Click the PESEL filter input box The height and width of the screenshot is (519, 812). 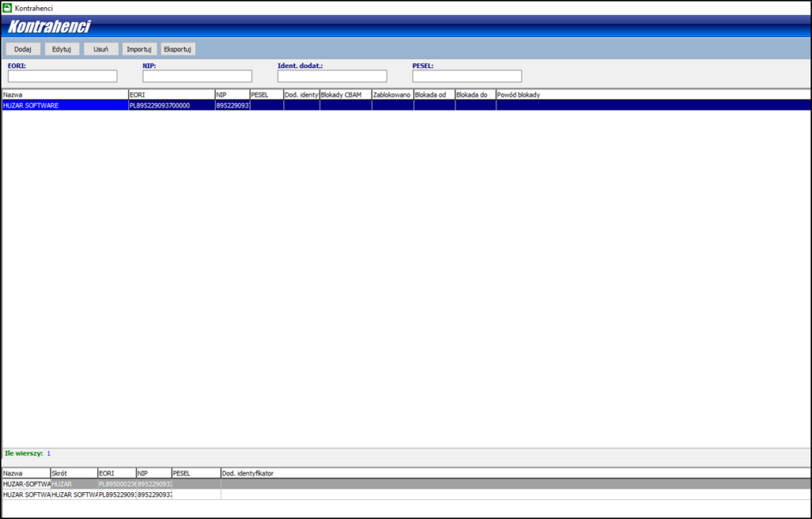(x=467, y=77)
